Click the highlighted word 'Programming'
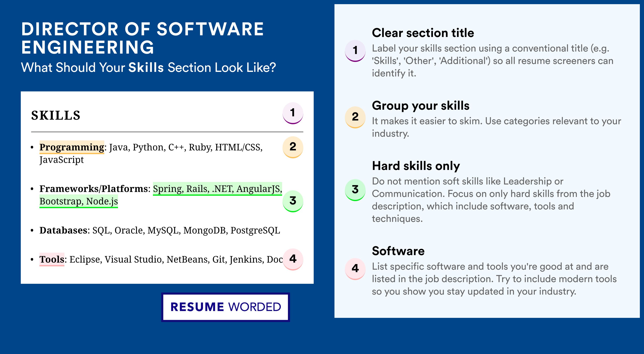644x354 pixels. coord(72,147)
